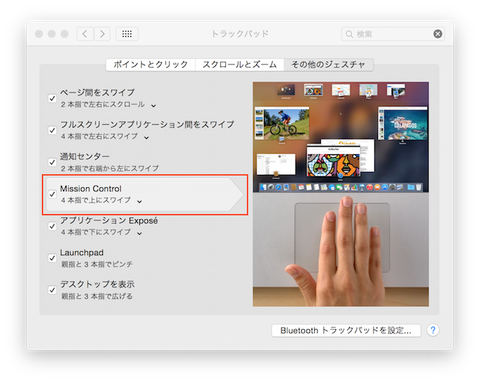Uncheck the Launchpad checkbox
The image size is (480, 382).
[52, 258]
